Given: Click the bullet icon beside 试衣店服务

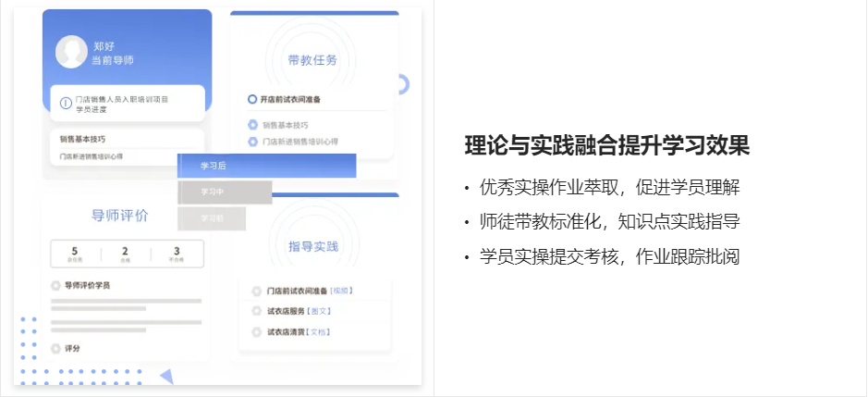Looking at the screenshot, I should [256, 311].
